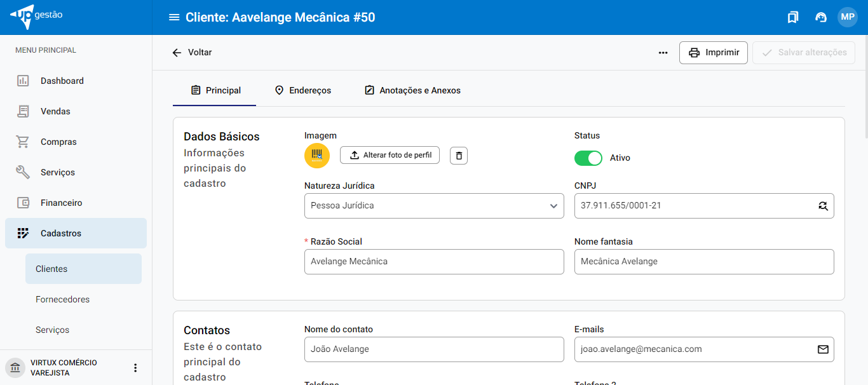
Task: Click the hamburger menu icon in header
Action: 173,17
